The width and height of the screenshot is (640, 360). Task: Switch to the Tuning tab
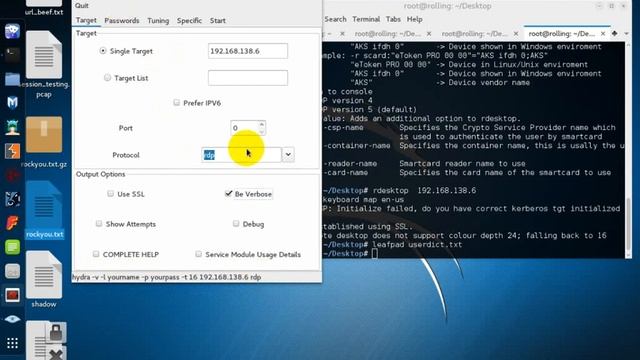[158, 20]
